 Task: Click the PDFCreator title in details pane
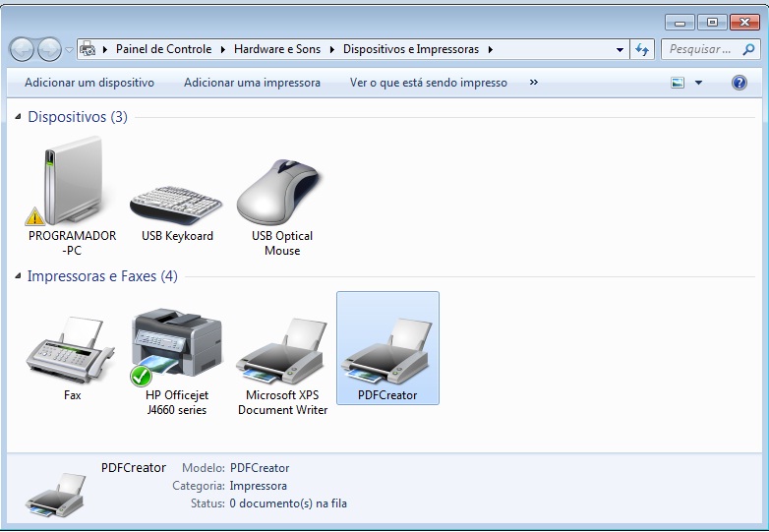pos(134,468)
